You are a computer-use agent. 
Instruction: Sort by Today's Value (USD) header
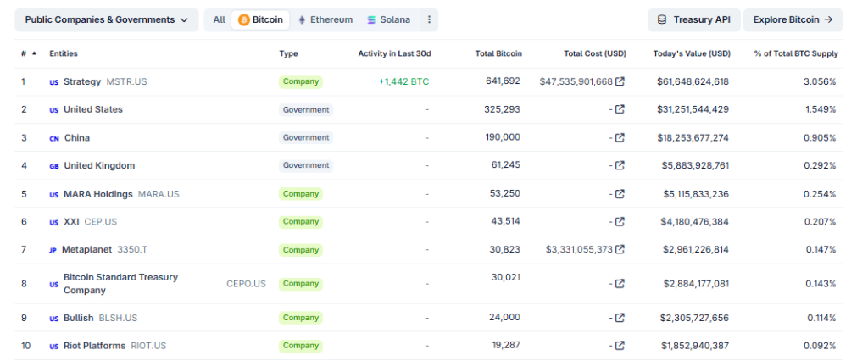[x=692, y=53]
